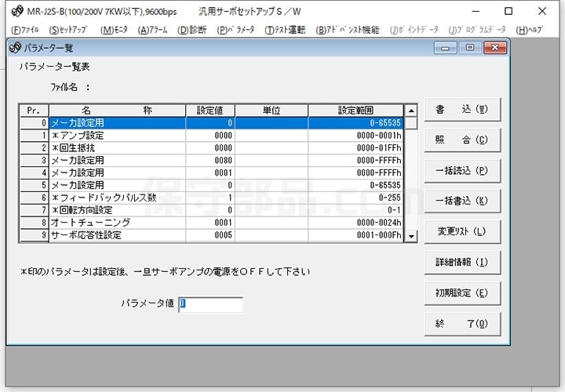Viewport: 565px width, 392px height.
Task: Open the 診断(D) menu
Action: point(194,30)
